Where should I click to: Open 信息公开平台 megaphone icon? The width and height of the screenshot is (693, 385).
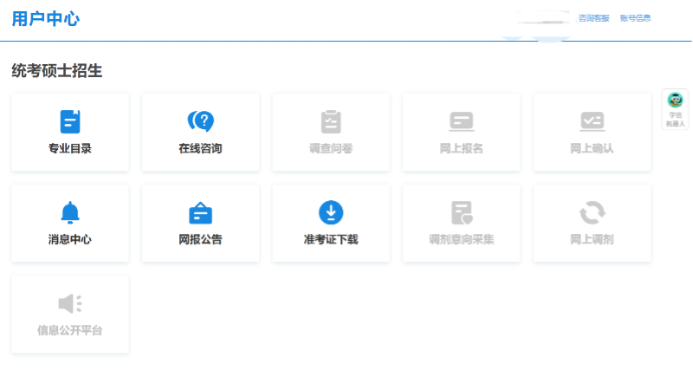(x=70, y=304)
